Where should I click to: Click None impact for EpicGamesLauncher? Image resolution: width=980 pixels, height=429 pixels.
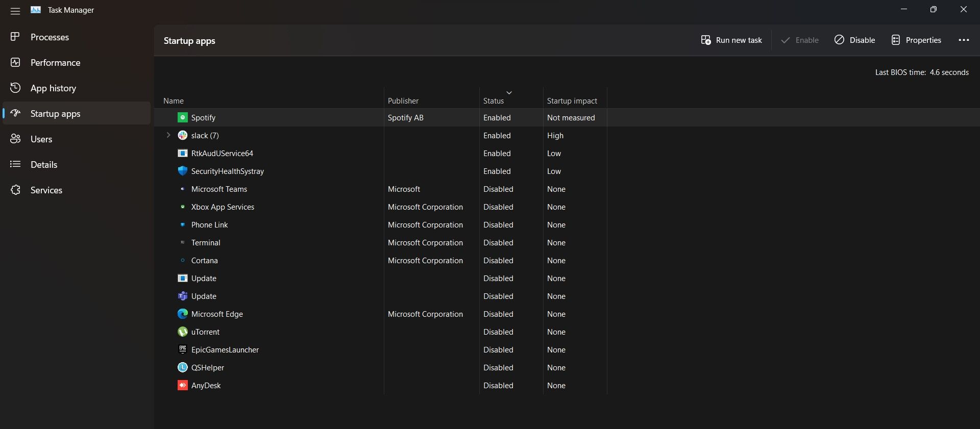pos(556,349)
